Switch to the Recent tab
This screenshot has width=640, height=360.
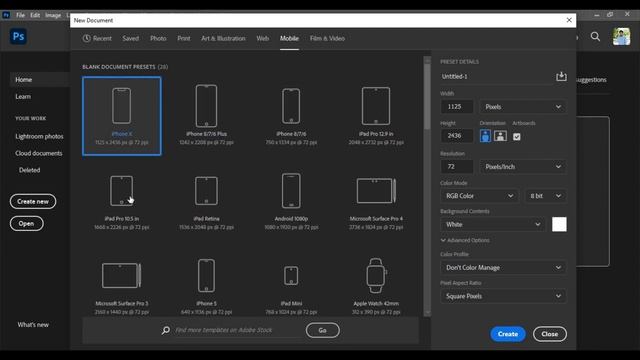click(x=97, y=38)
